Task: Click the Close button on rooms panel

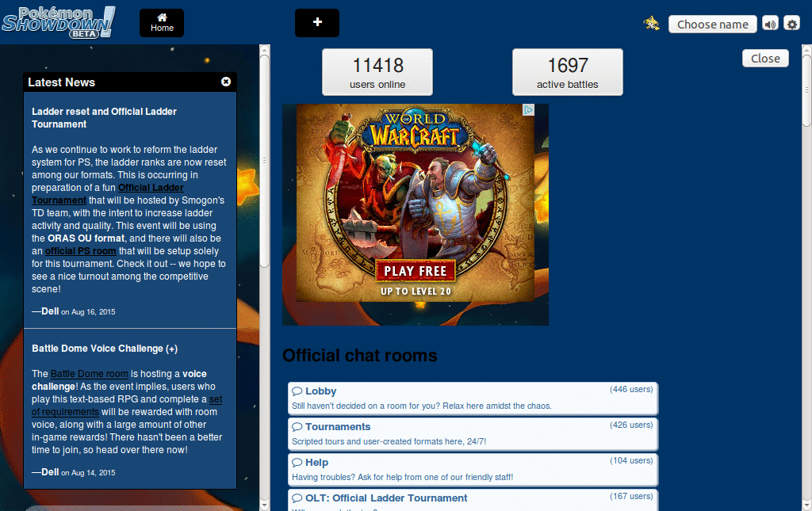Action: click(765, 59)
